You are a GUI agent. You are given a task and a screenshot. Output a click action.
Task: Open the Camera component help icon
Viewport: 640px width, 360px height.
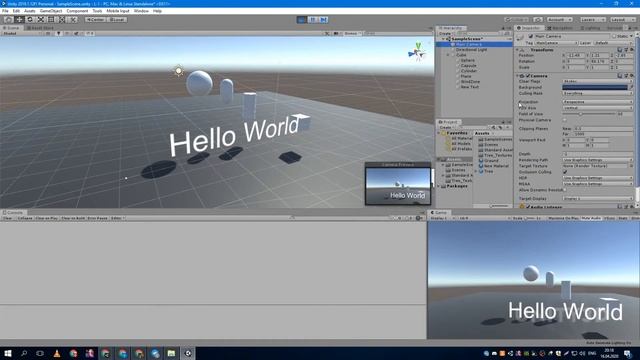point(620,76)
